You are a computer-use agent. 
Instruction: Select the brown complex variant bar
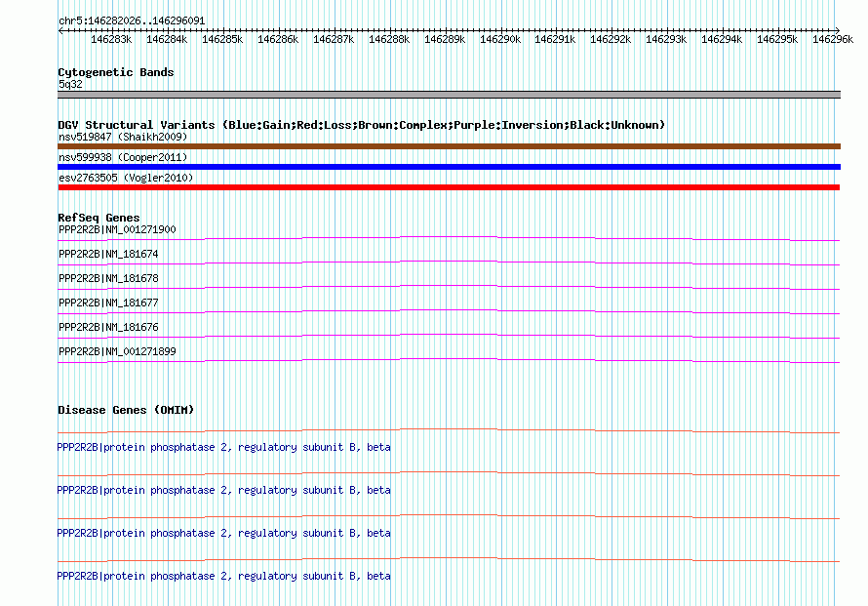[x=449, y=146]
